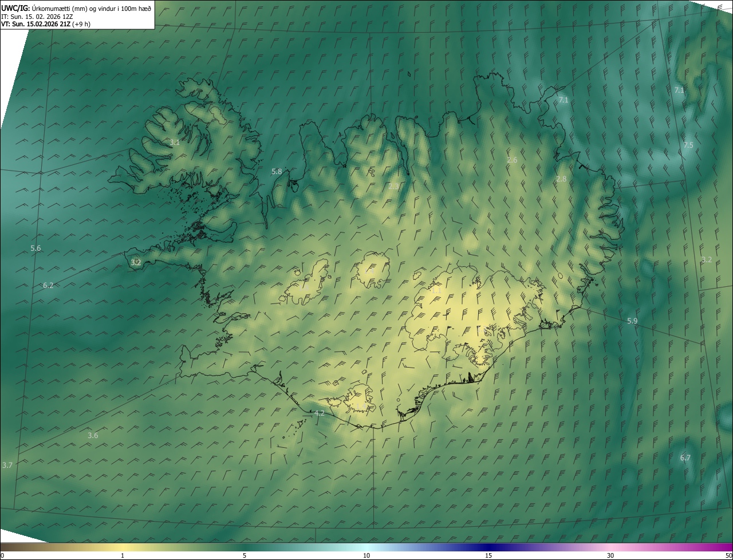Click the "(+9 h)" forecast offset text
733x560 pixels.
(x=81, y=24)
